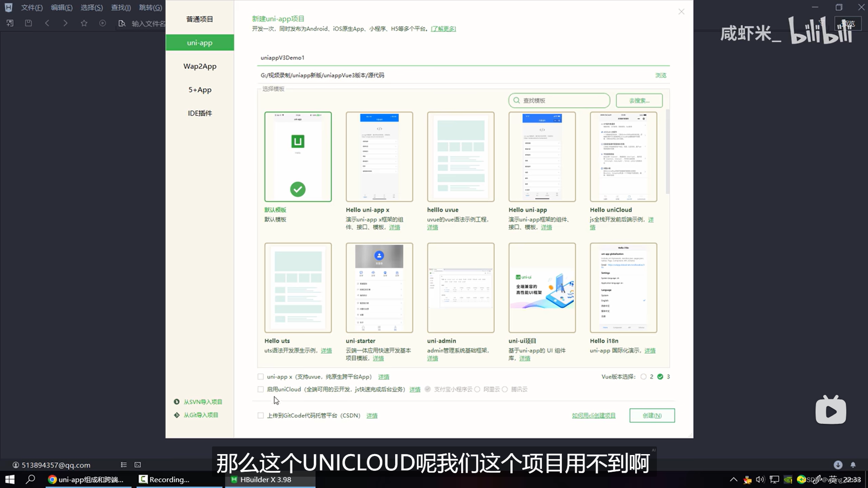
Task: Click the terminal icon in status bar
Action: [x=138, y=465]
